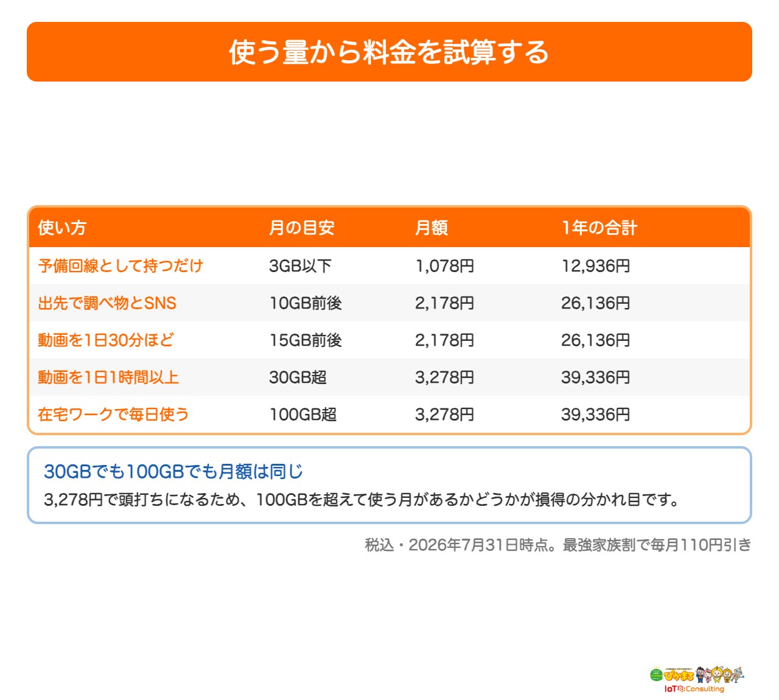This screenshot has width=779, height=700.
Task: Click the '30GB超' cell
Action: click(x=298, y=377)
